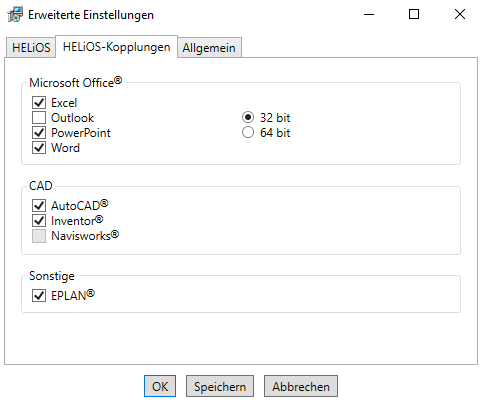Screen dimensions: 483x404
Task: Minimize the settings window
Action: [x=369, y=14]
